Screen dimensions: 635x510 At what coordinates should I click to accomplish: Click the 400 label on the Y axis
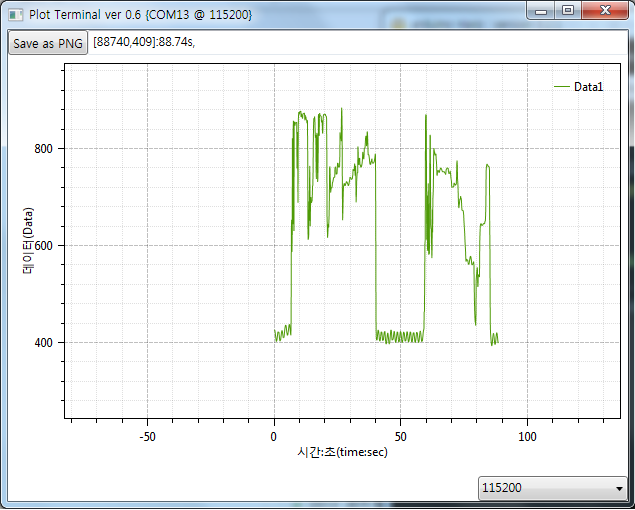[x=43, y=343]
